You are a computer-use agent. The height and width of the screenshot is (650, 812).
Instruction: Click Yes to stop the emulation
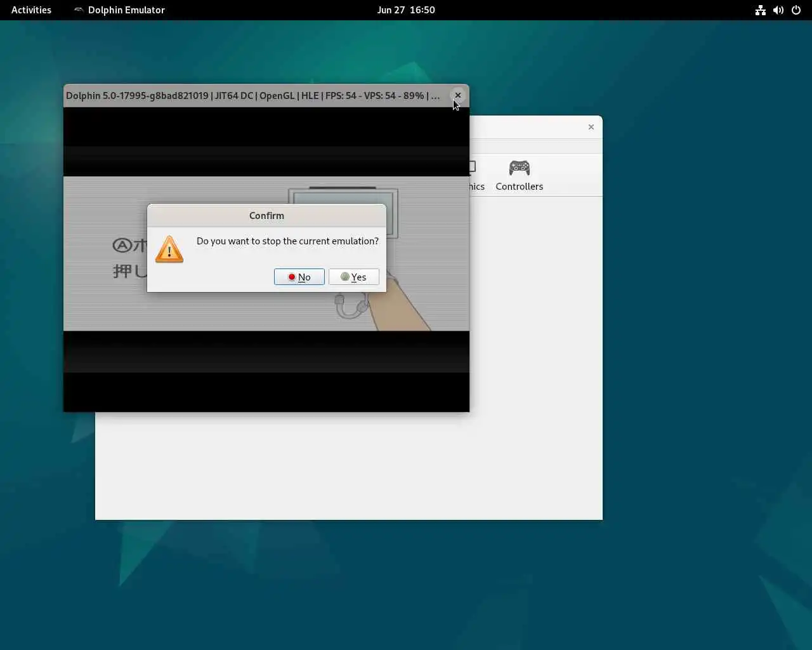click(354, 277)
